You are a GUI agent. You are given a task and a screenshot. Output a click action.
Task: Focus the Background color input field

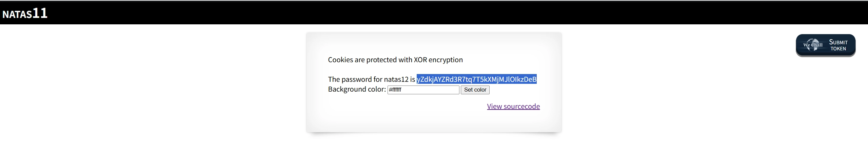coord(423,90)
